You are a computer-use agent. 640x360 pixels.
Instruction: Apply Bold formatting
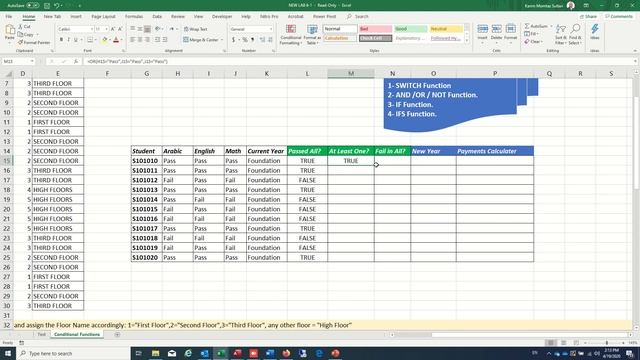61,40
